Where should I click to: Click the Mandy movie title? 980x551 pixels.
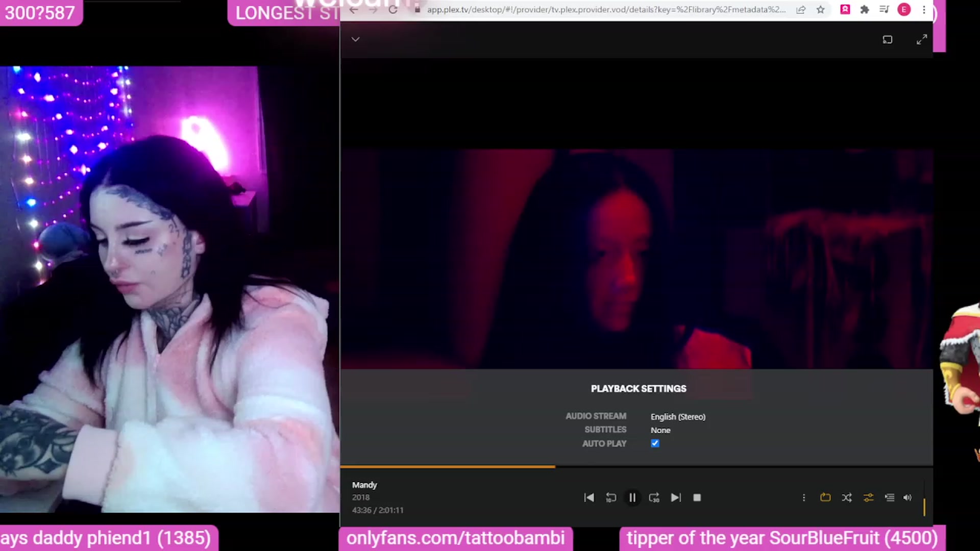point(364,485)
